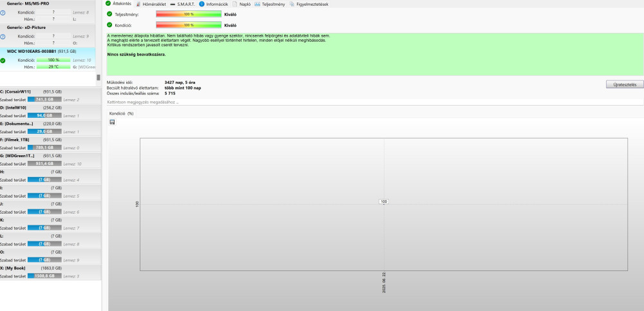
Task: Click the save chart floppy disk icon
Action: pos(113,122)
